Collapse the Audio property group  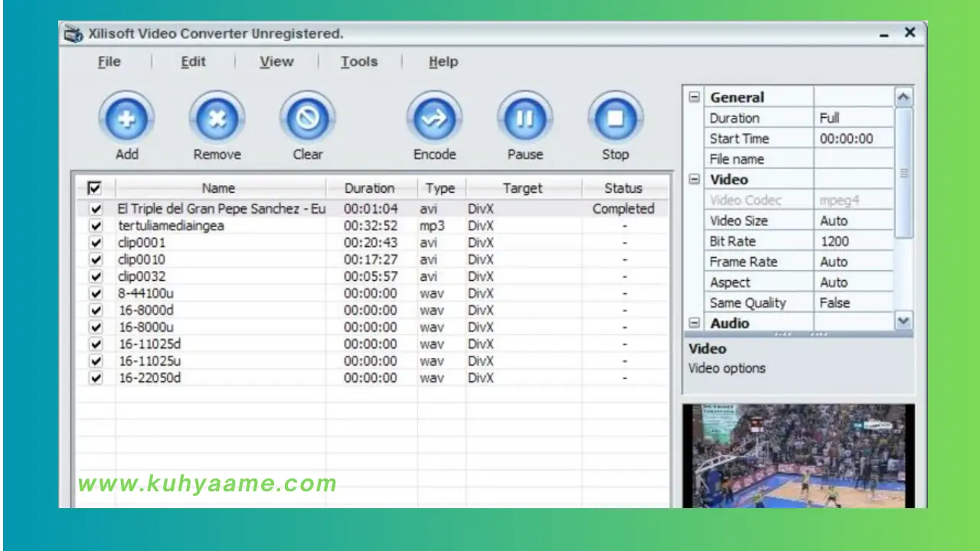click(694, 323)
